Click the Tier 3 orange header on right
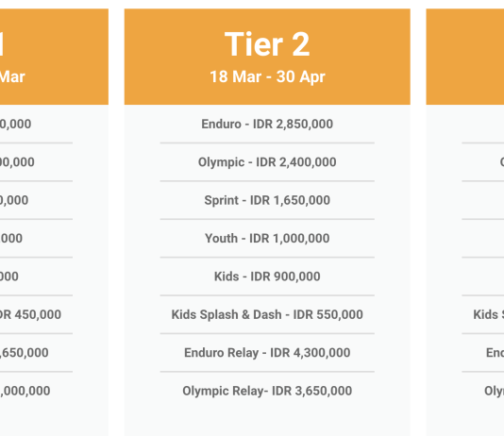The height and width of the screenshot is (436, 504). coord(465,57)
